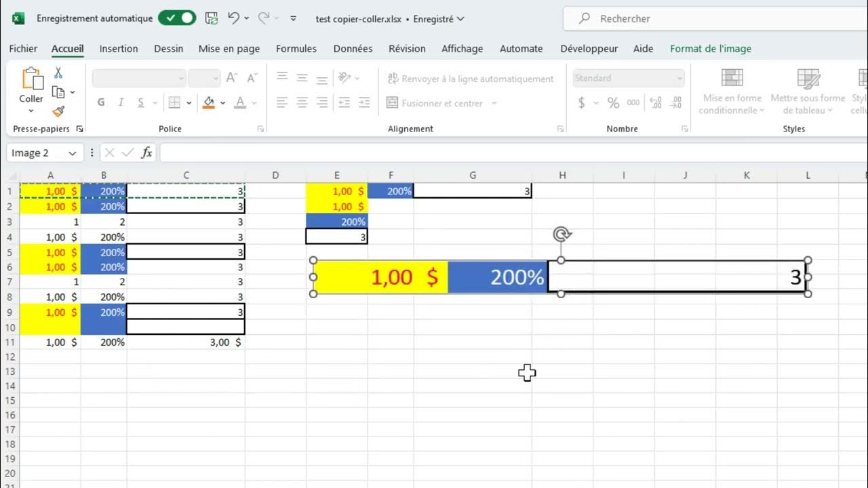Open the font name combo box
The image size is (868, 488).
point(139,78)
